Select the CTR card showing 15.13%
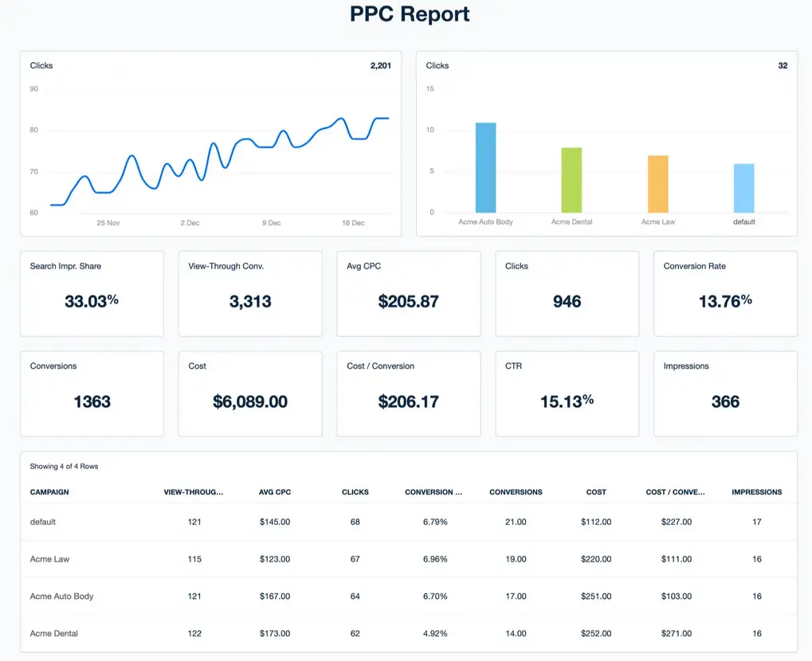This screenshot has width=812, height=661. click(567, 393)
